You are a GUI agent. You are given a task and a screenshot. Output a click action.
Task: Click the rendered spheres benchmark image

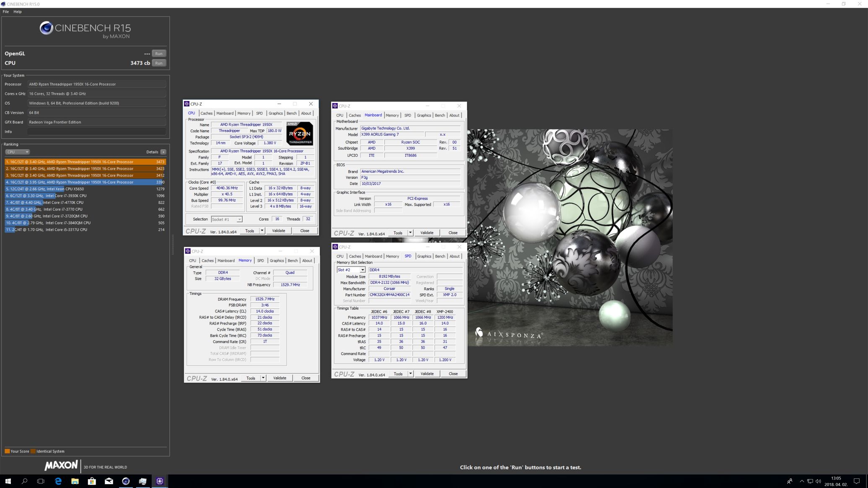coord(570,238)
